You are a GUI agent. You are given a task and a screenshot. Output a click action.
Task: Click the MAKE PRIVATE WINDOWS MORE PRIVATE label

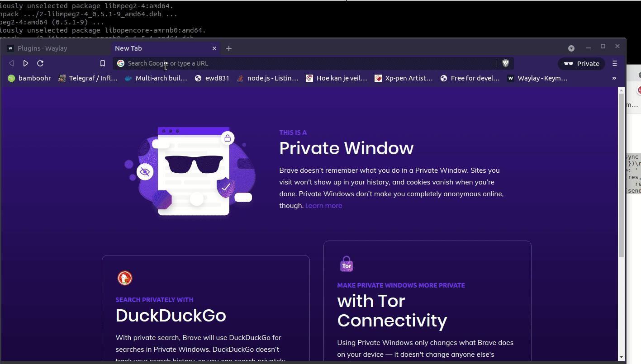tap(401, 285)
